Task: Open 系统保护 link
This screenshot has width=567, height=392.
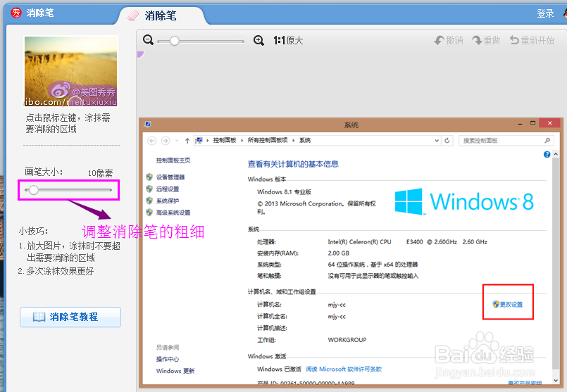Action: pyautogui.click(x=168, y=201)
